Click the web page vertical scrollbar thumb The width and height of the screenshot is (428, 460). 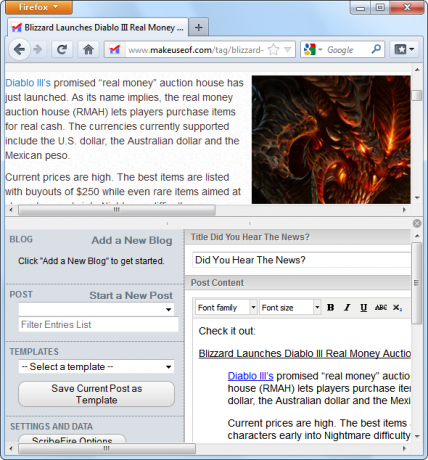click(417, 95)
